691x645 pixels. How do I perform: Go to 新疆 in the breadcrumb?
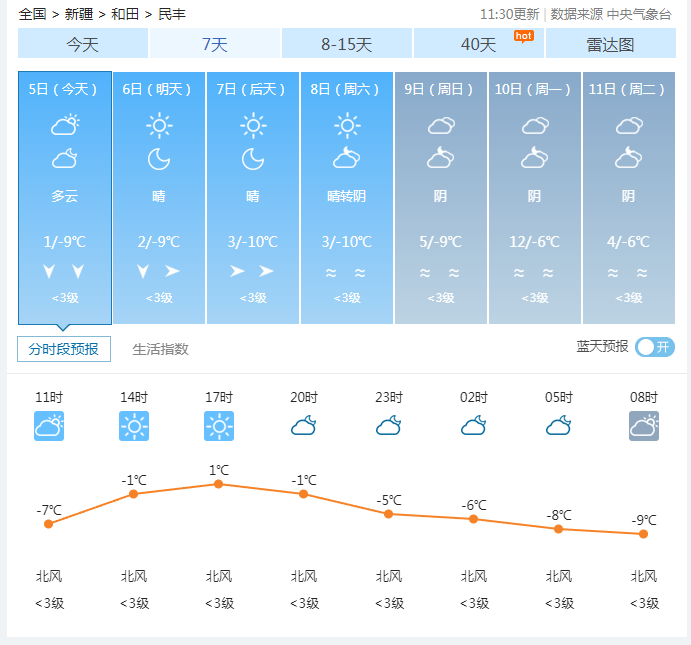[79, 14]
